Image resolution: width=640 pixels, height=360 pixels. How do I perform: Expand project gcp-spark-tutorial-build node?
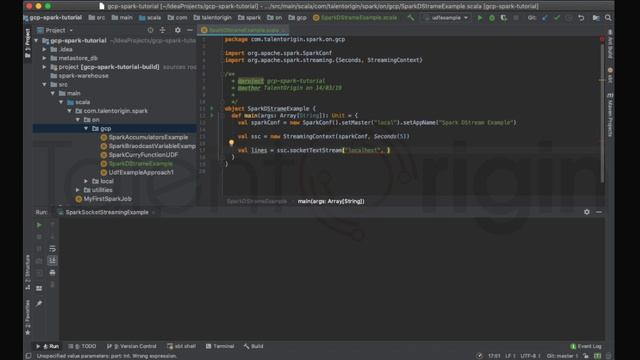44,67
